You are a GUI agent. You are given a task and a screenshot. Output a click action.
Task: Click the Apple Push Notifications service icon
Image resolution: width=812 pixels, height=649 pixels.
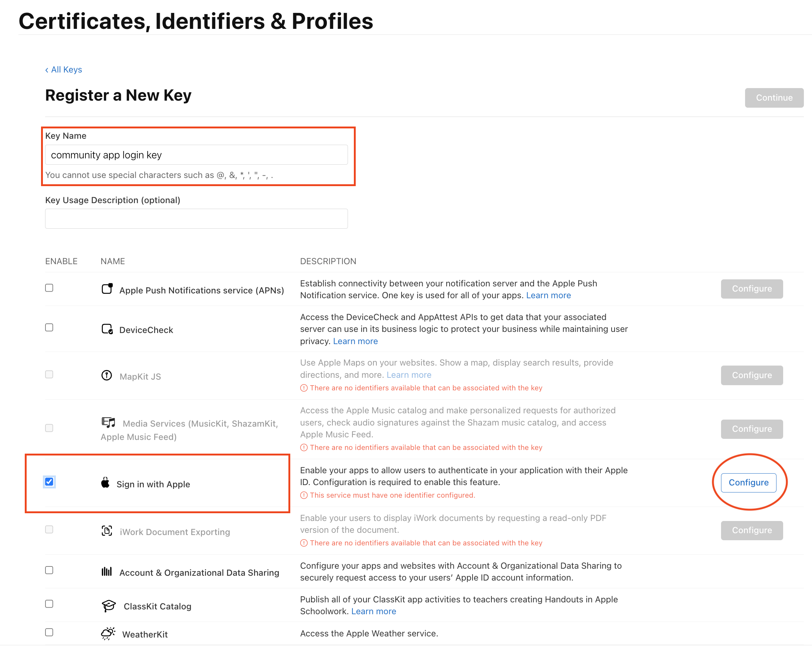(x=106, y=289)
